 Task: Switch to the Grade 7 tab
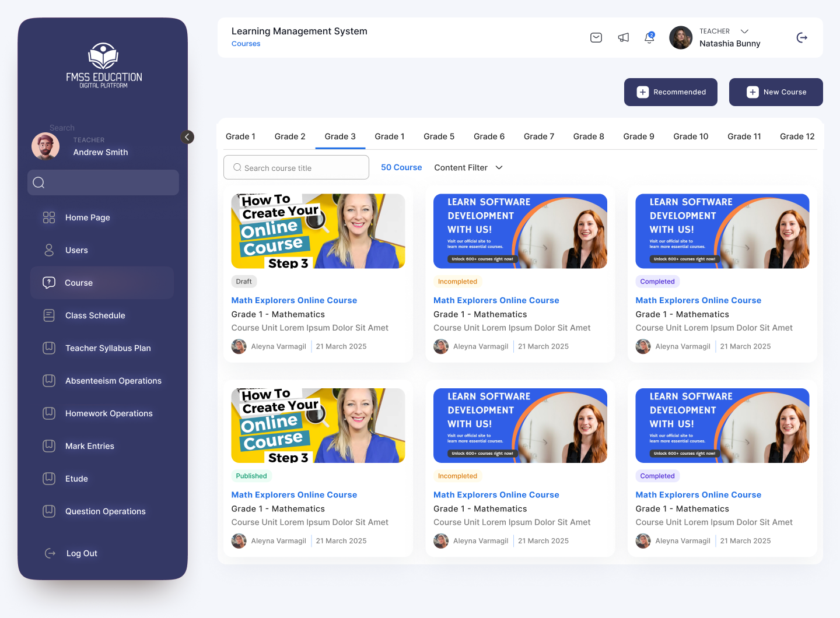(x=538, y=136)
